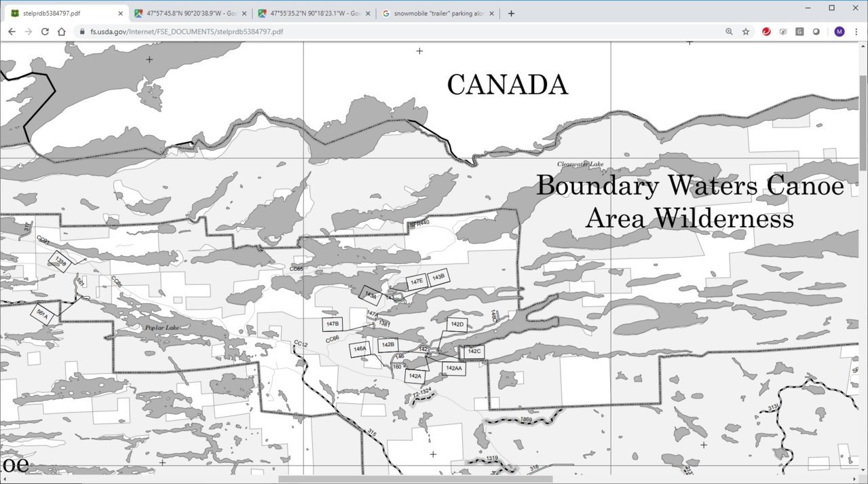Click map box labeled 142B
This screenshot has width=868, height=484.
pos(388,346)
